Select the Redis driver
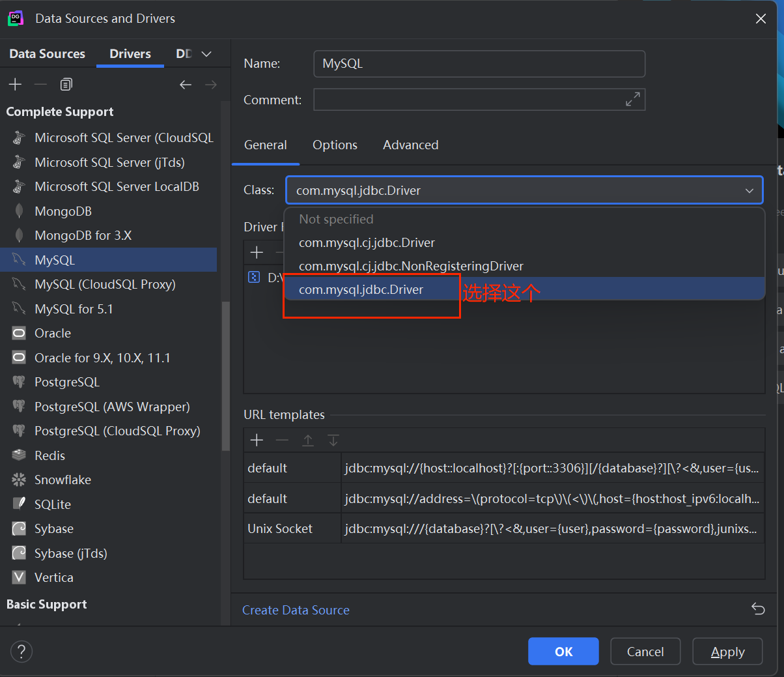This screenshot has height=677, width=784. (108, 455)
